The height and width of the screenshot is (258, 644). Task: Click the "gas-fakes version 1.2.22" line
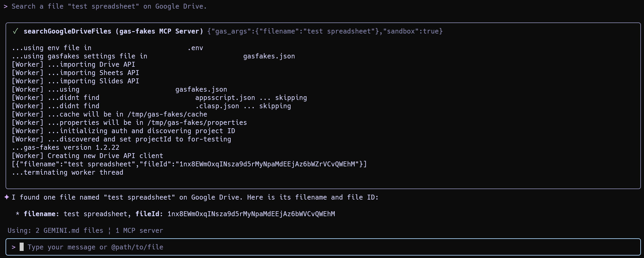[x=65, y=148]
